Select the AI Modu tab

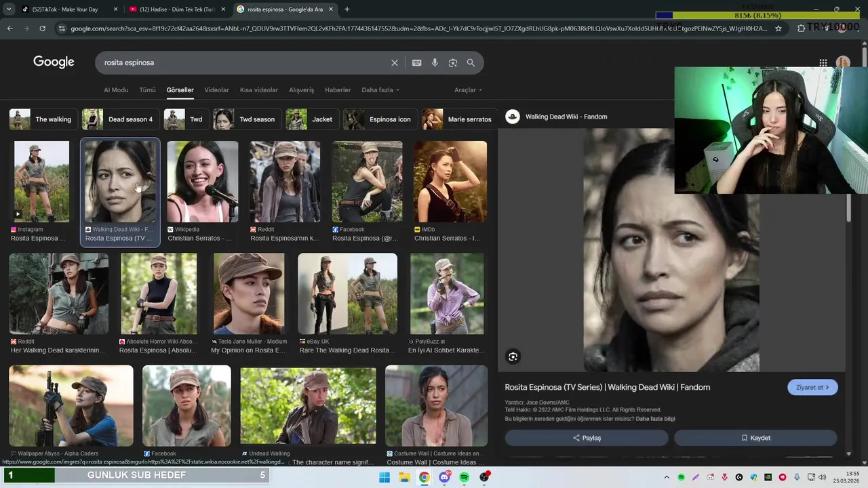click(116, 90)
